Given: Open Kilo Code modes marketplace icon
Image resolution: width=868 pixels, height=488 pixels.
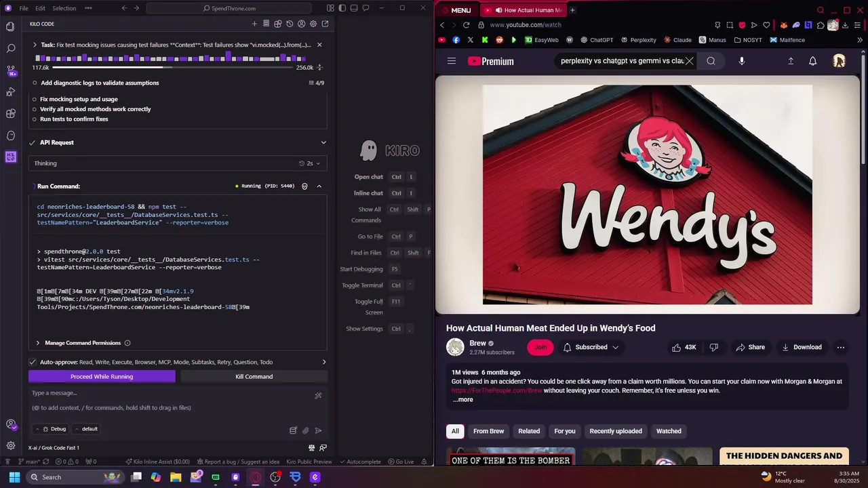Looking at the screenshot, I should click(278, 24).
